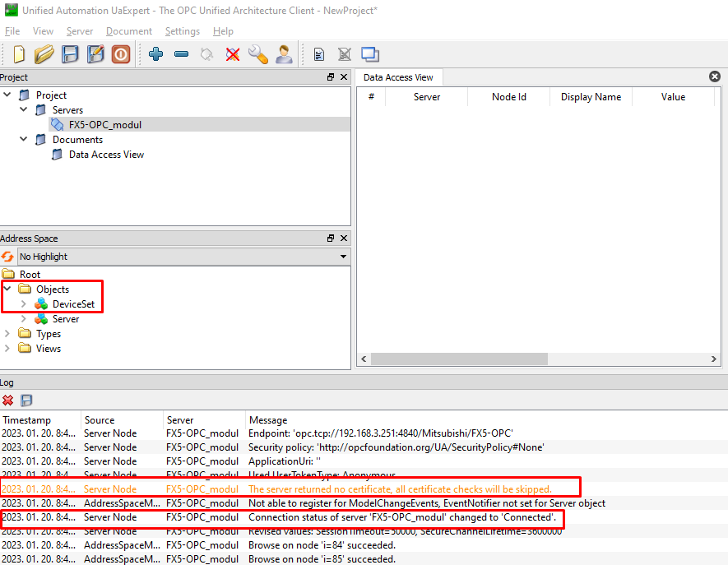Select the Root folder
Image resolution: width=728 pixels, height=565 pixels.
coord(30,275)
